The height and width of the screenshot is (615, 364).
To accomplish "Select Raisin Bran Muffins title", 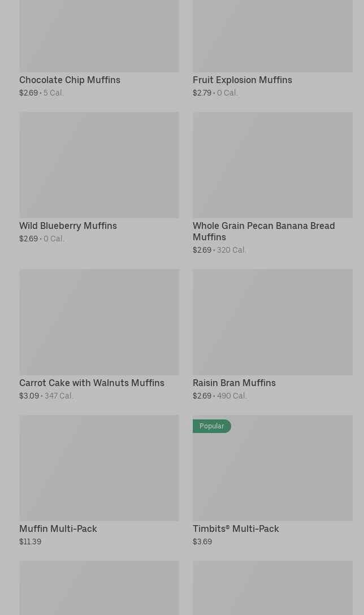I will [234, 383].
